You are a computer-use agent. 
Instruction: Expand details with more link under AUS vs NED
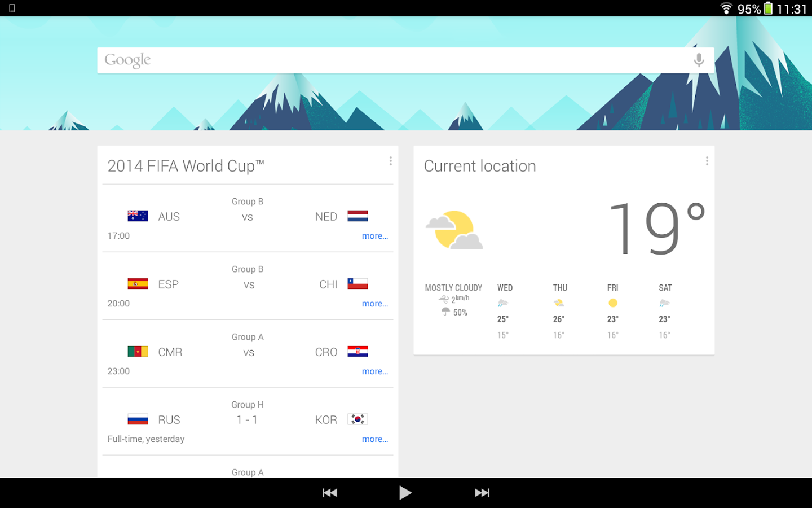(x=375, y=236)
